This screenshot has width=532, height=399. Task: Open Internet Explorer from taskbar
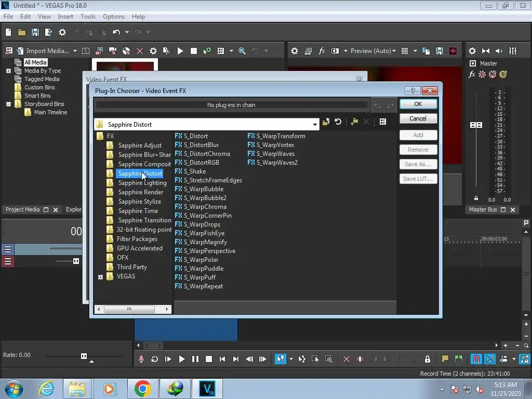(x=46, y=389)
